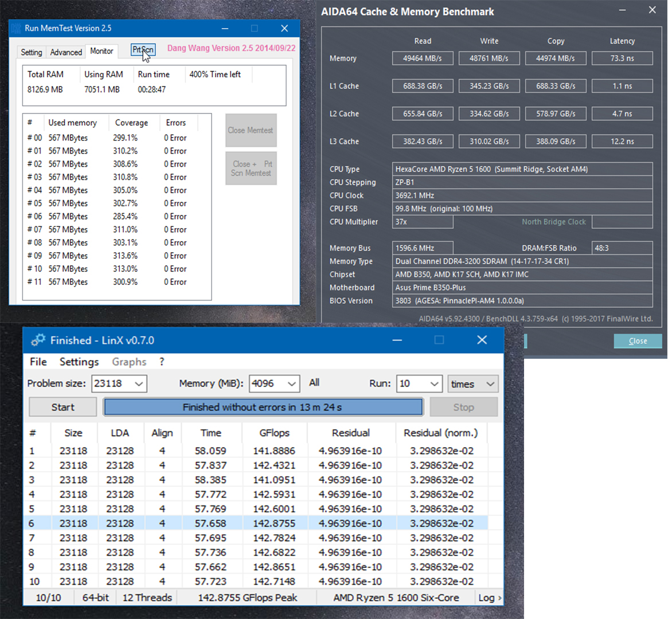Click the Stop button in LinX
672x619 pixels.
464,407
